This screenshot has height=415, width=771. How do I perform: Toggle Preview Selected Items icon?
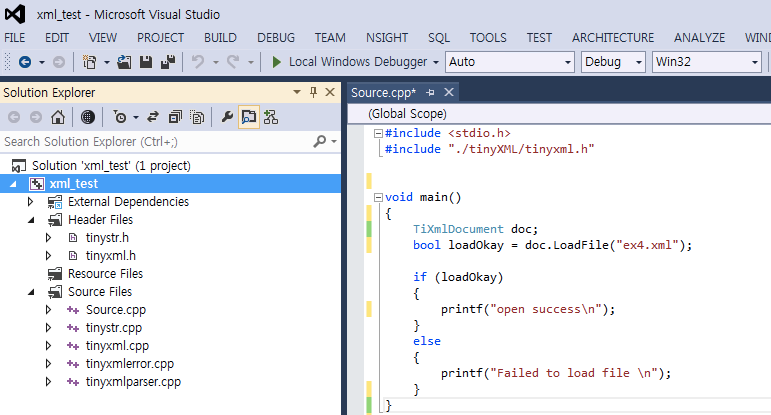(249, 117)
